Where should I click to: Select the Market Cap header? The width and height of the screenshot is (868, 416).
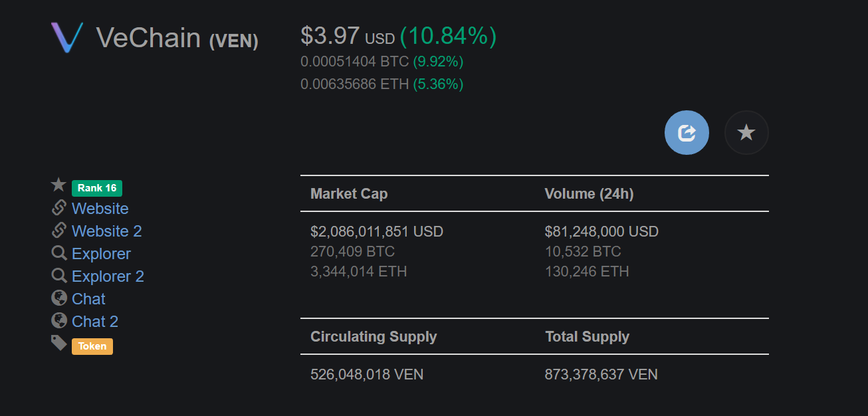click(349, 193)
